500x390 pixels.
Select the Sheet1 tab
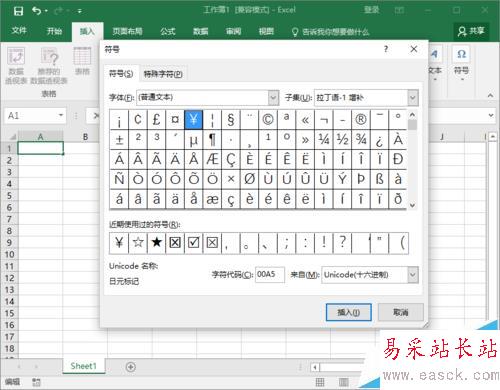coord(84,366)
